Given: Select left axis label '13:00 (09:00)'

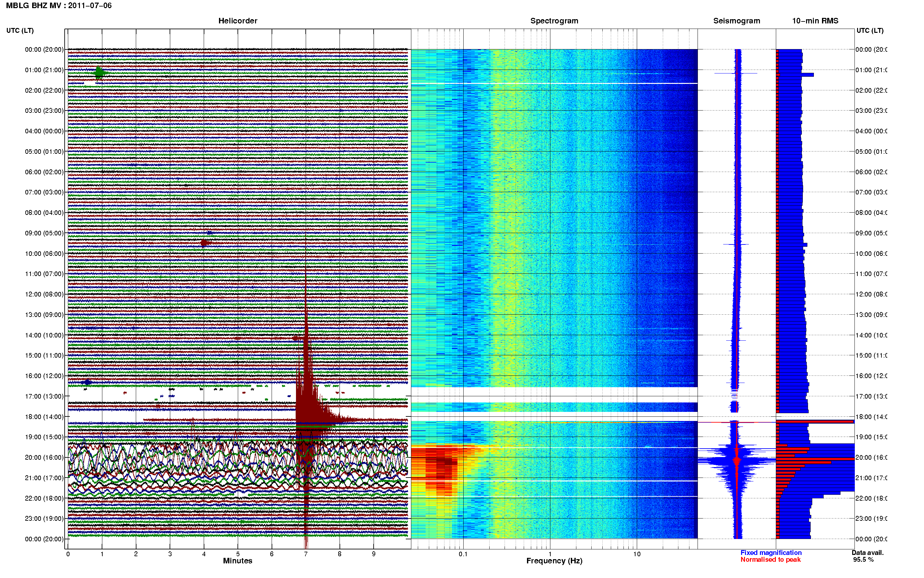Looking at the screenshot, I should pos(44,315).
